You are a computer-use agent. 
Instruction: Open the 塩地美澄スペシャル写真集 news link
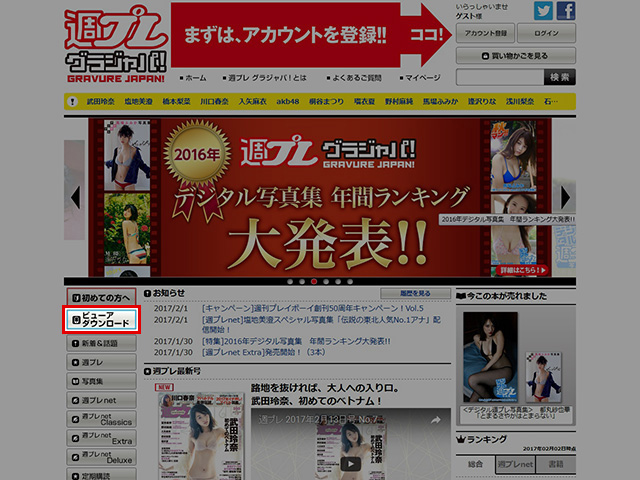[x=321, y=324]
